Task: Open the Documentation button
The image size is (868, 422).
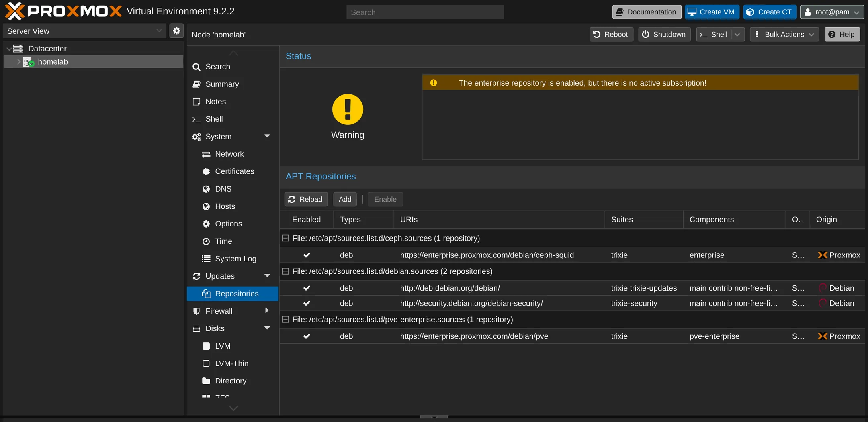Action: coord(647,12)
